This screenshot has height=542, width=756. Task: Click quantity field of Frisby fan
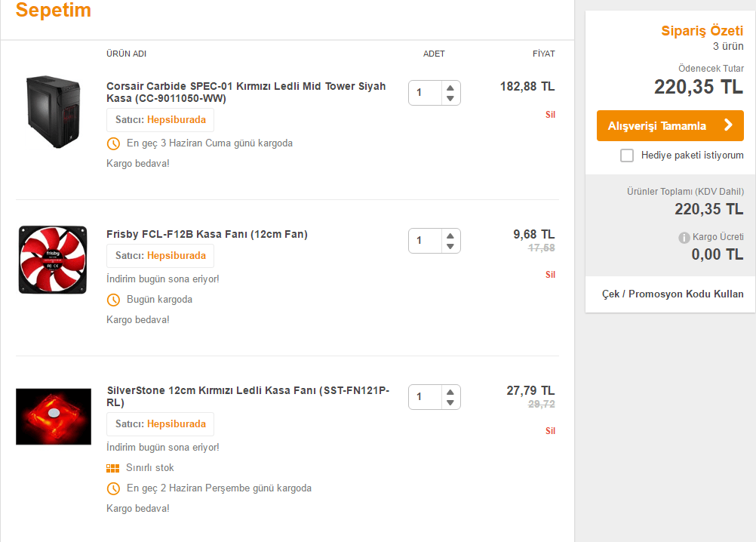click(x=425, y=241)
